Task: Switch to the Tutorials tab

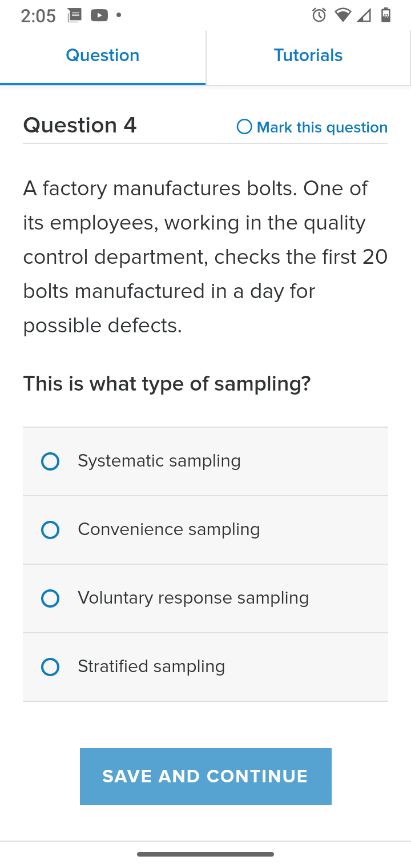Action: point(308,56)
